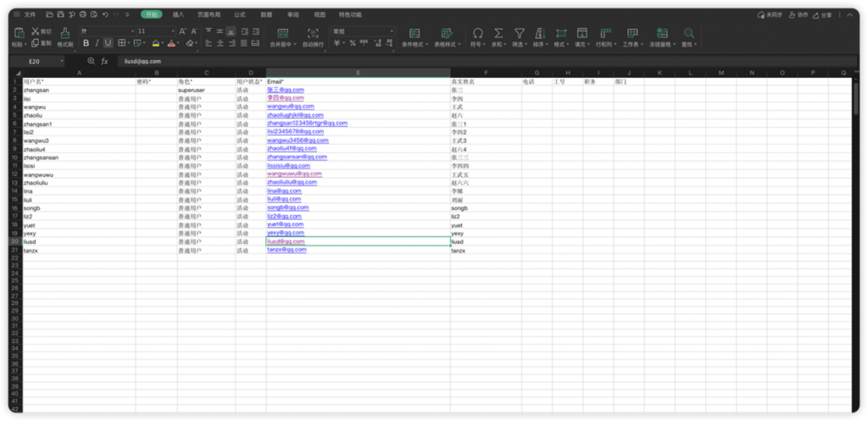Toggle Underline formatting
This screenshot has width=868, height=421.
(108, 43)
